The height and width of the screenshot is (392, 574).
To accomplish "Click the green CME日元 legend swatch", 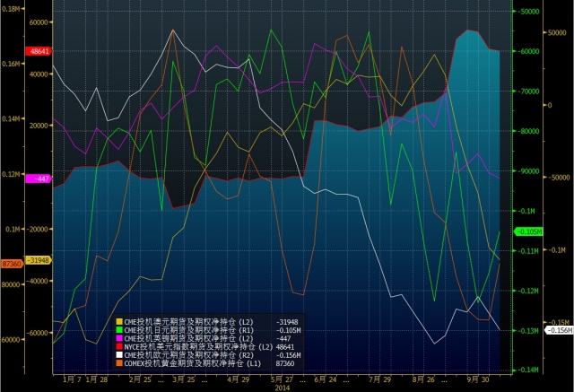I will (120, 328).
